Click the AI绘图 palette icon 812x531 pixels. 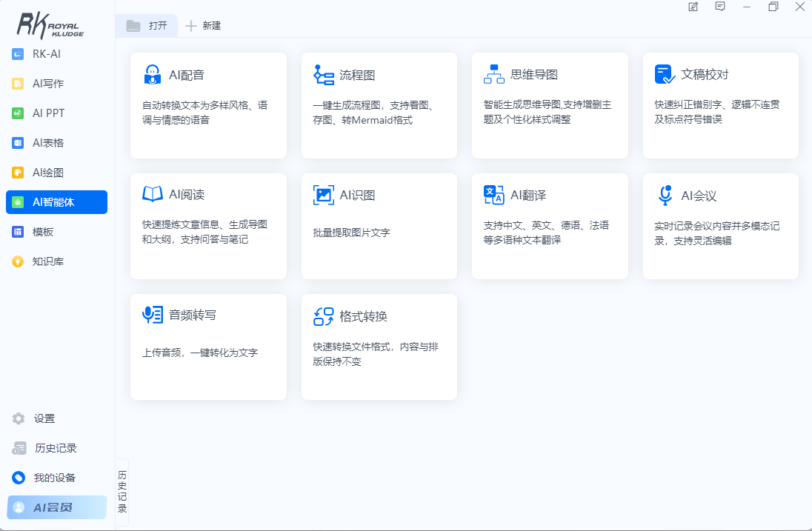point(18,173)
